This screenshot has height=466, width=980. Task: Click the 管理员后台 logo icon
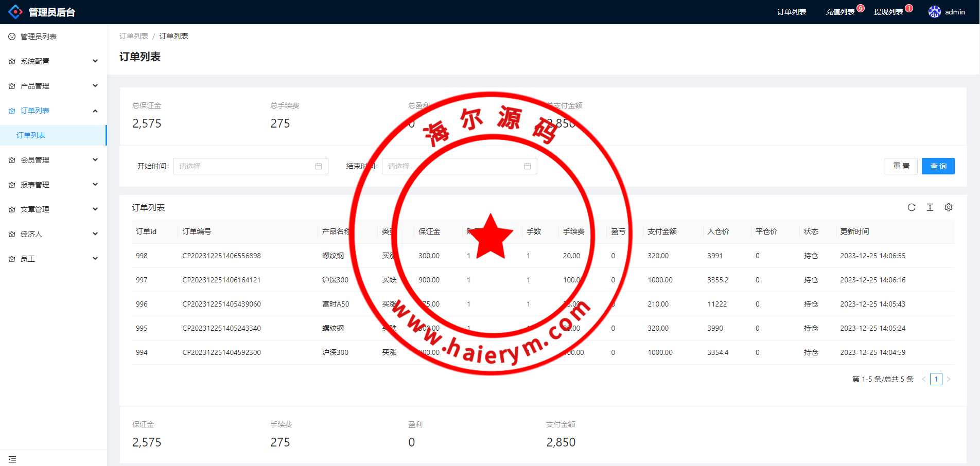(x=15, y=12)
